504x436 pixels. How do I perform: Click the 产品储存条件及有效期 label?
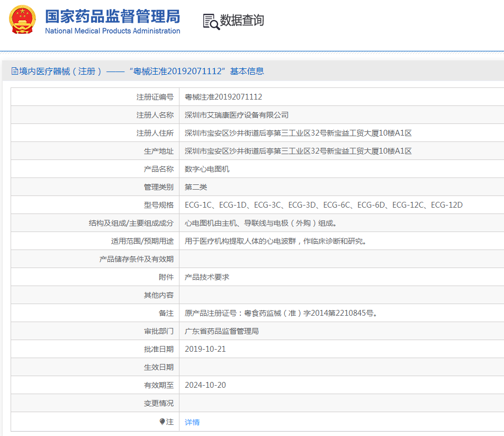click(137, 259)
